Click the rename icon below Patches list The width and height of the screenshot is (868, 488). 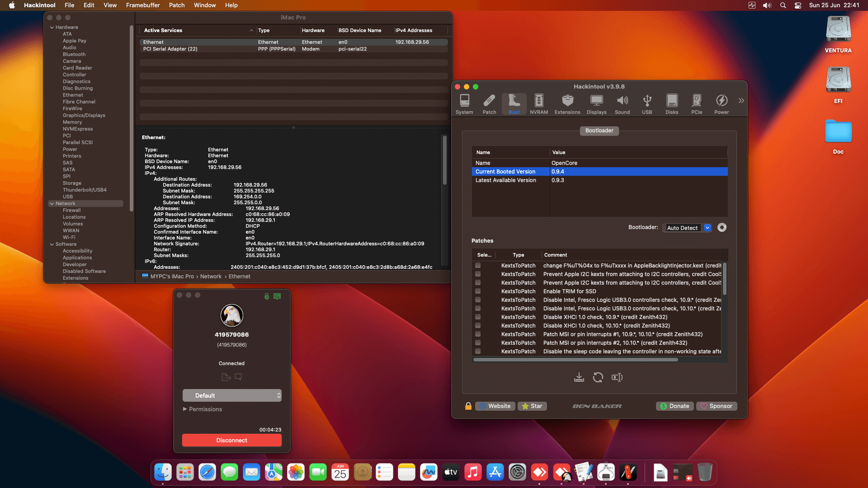coord(617,377)
